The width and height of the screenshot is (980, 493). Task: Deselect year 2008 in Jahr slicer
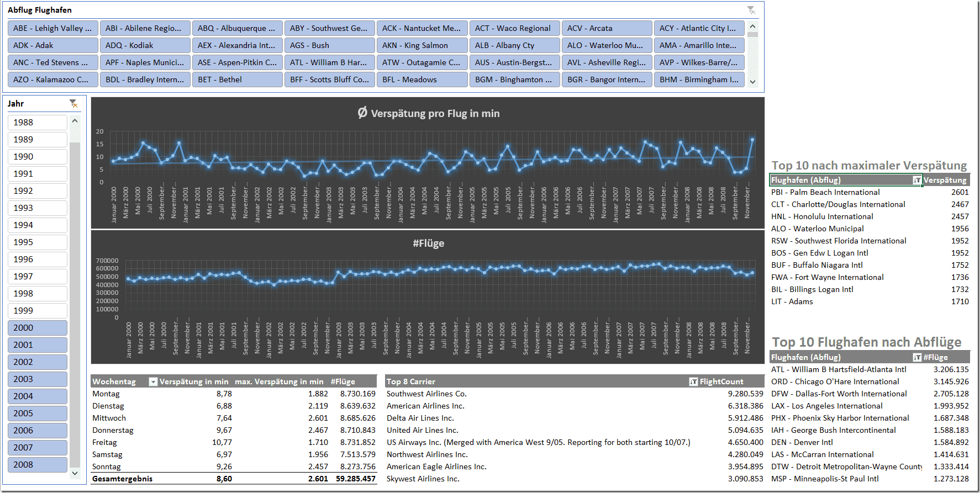coord(38,464)
